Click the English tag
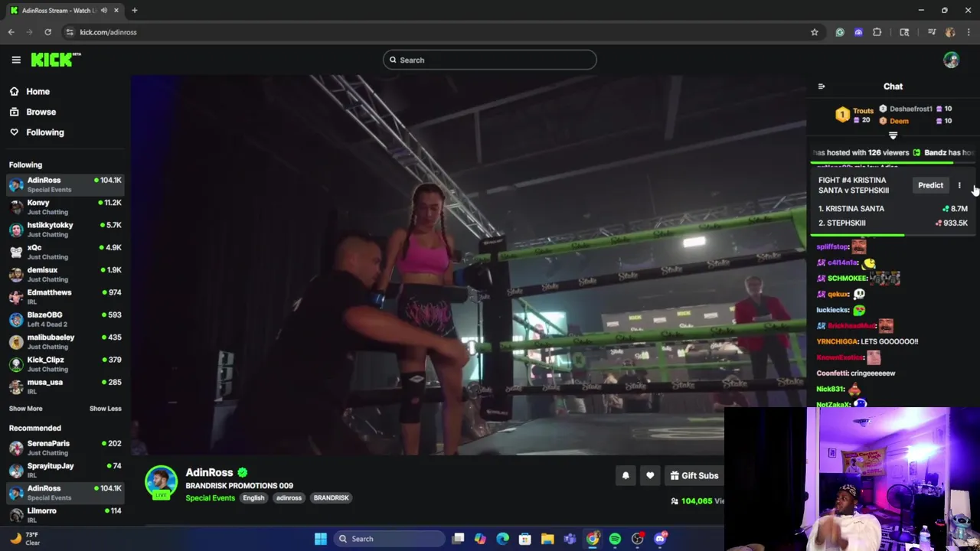This screenshot has width=980, height=551. point(253,498)
